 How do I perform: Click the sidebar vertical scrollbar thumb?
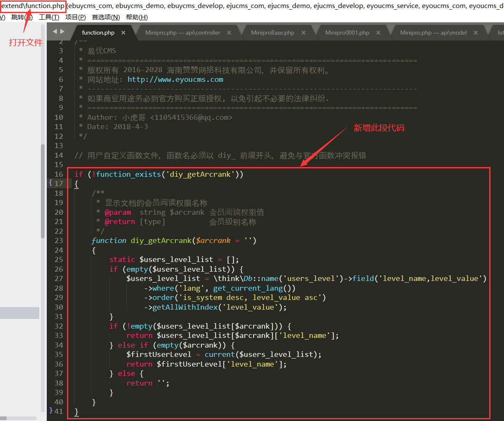(x=43, y=190)
